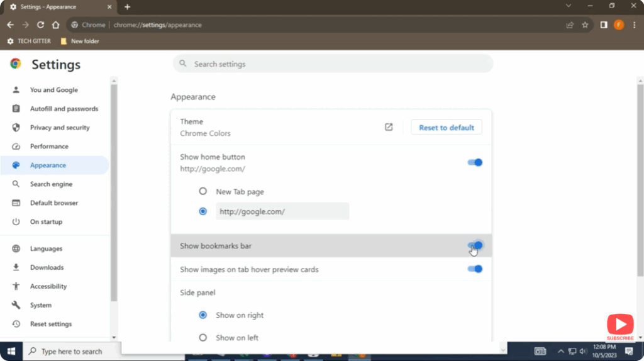Toggle Show home button switch

475,163
